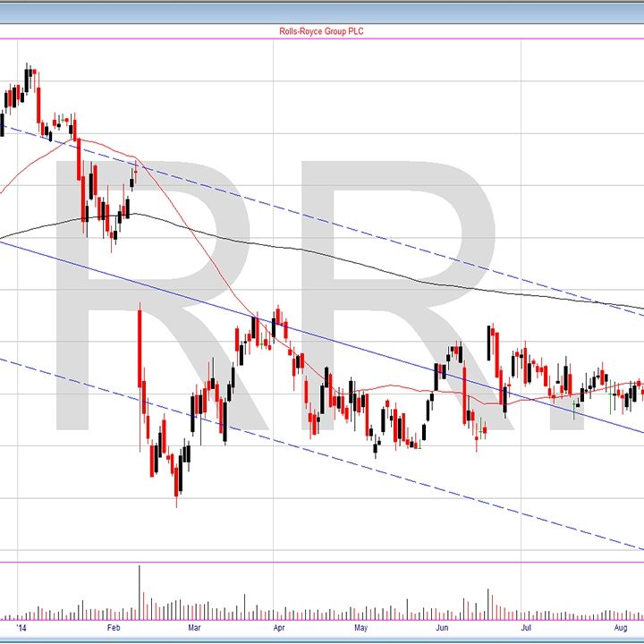Screen dimensions: 644x644
Task: Click the tall black candle in late June
Action: tap(489, 343)
